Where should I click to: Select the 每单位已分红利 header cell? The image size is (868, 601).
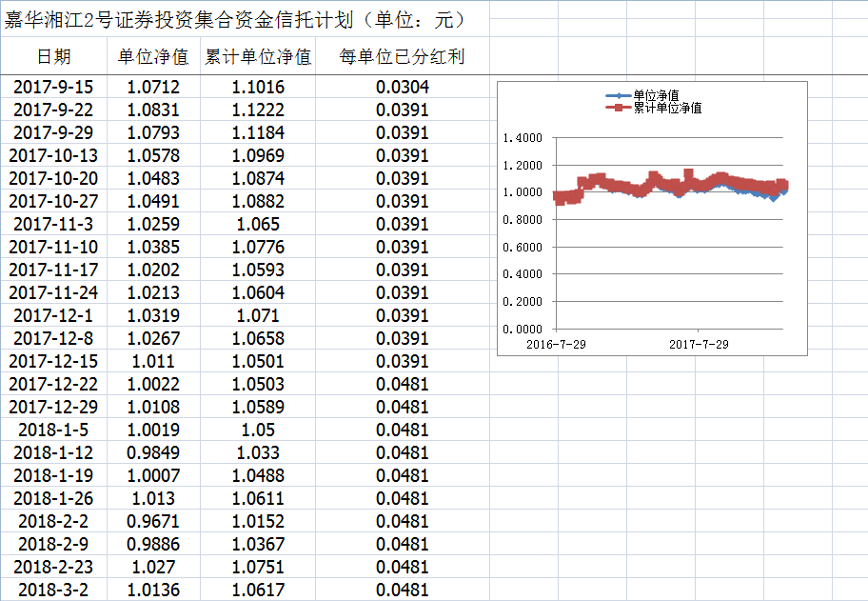pyautogui.click(x=402, y=57)
